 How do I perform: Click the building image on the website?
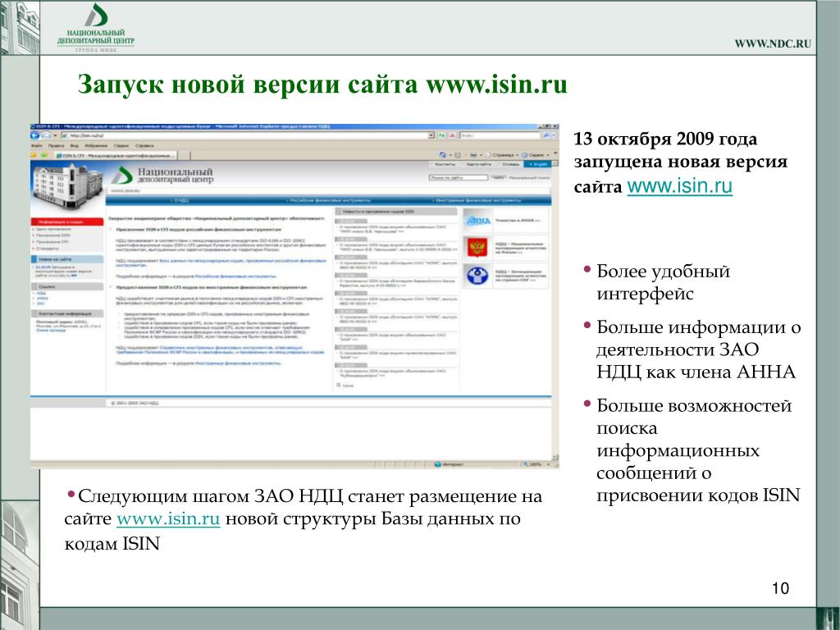pyautogui.click(x=66, y=186)
